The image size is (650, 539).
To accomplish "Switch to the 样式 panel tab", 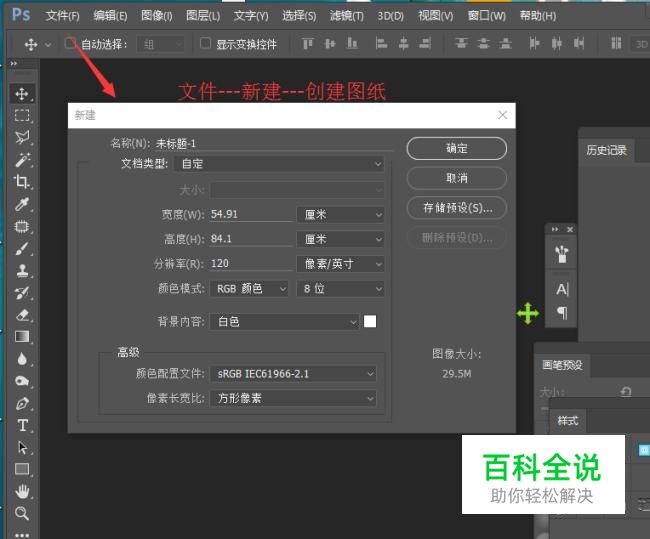I will (x=568, y=421).
